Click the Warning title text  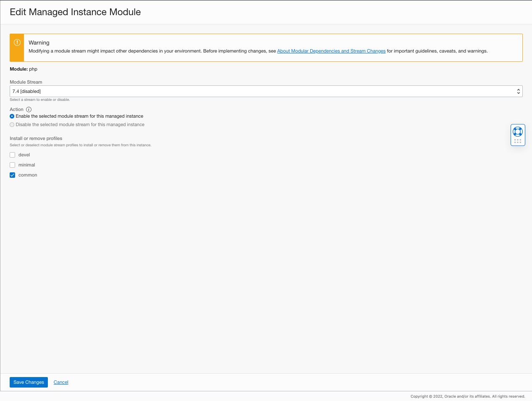tap(39, 43)
